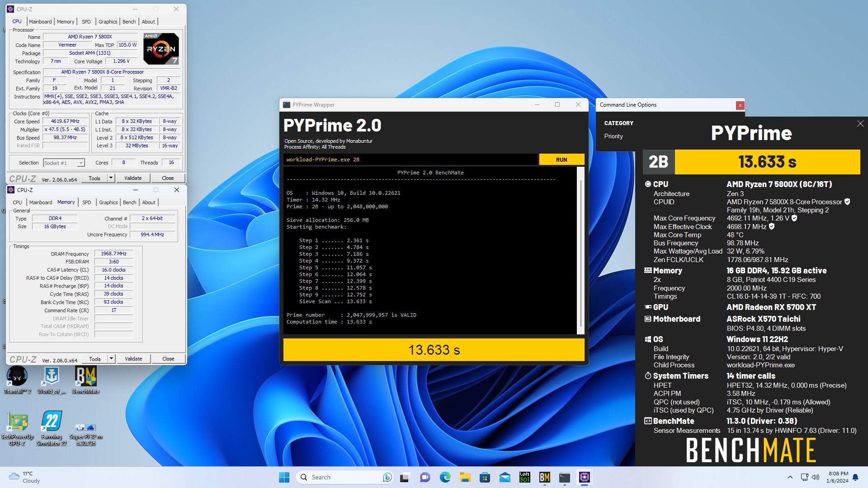The width and height of the screenshot is (868, 488).
Task: Click the taskbar Search box
Action: point(344,477)
